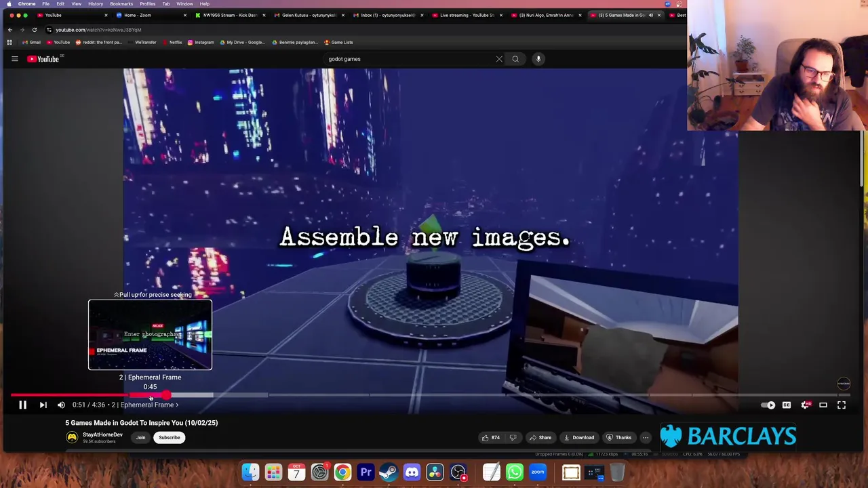Launch Premiere Pro from the dock
The image size is (868, 488).
tap(366, 472)
